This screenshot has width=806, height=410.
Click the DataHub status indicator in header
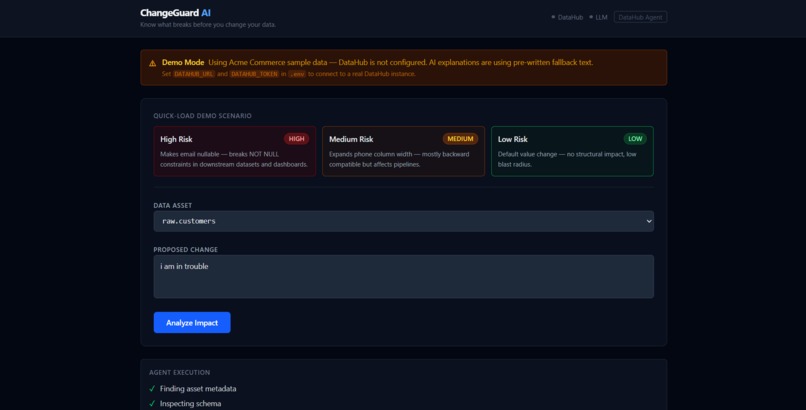[x=567, y=17]
